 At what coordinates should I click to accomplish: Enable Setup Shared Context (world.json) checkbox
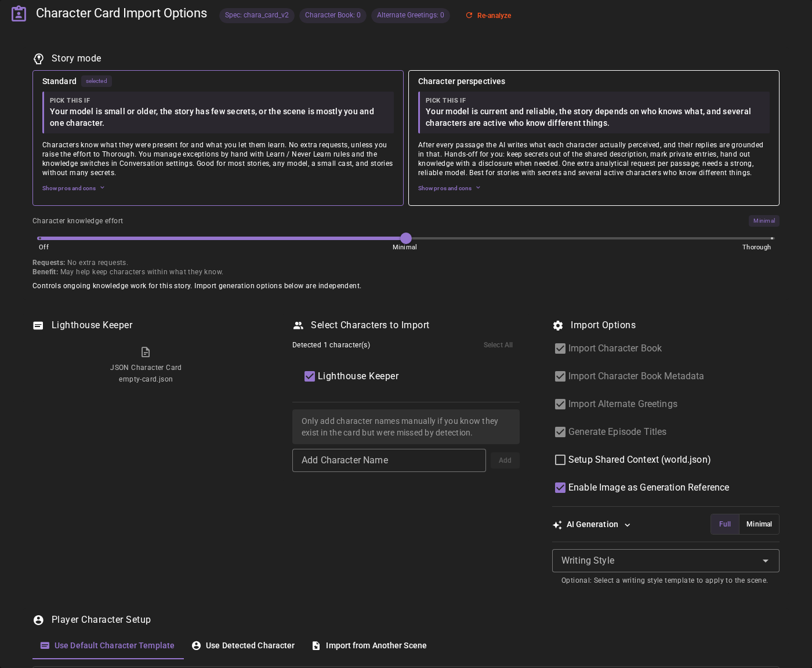point(560,460)
